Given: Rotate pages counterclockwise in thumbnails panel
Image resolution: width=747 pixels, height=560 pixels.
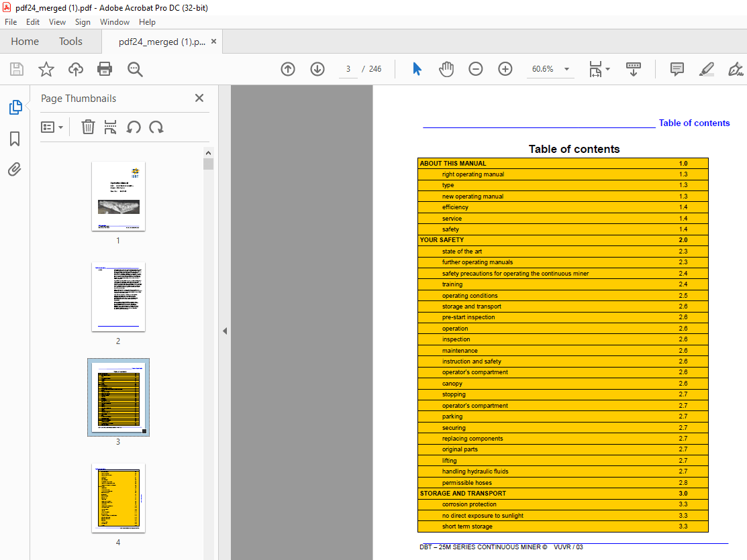Looking at the screenshot, I should tap(133, 127).
